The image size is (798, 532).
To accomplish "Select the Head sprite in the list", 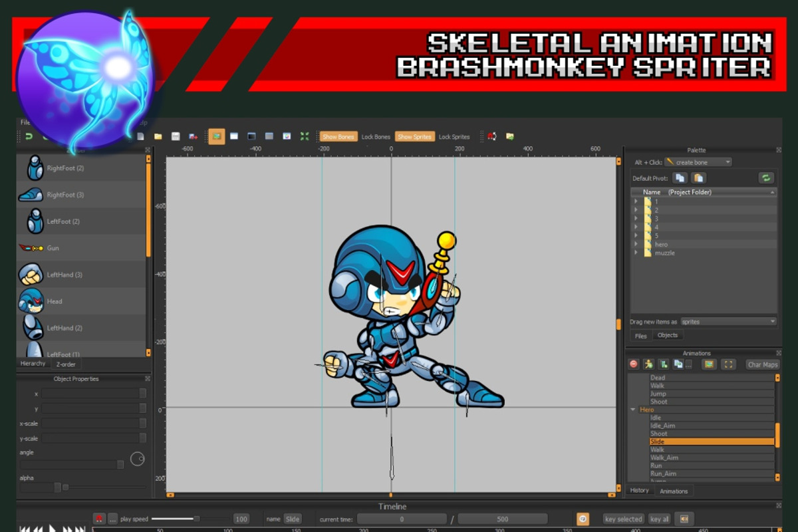I will [x=81, y=301].
